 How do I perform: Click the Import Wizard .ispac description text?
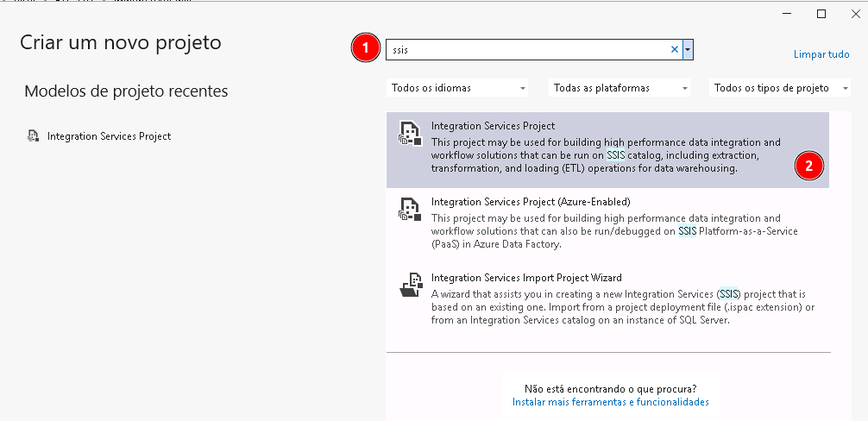tap(623, 307)
